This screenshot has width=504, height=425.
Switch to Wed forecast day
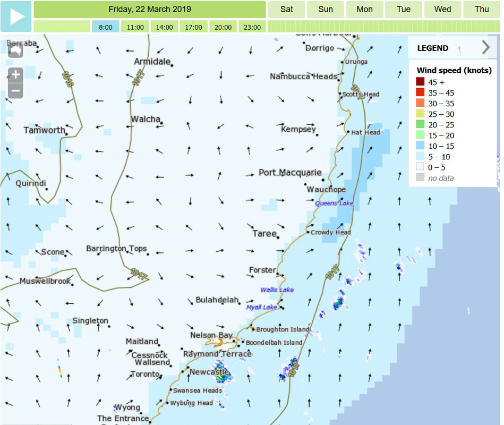tap(442, 10)
